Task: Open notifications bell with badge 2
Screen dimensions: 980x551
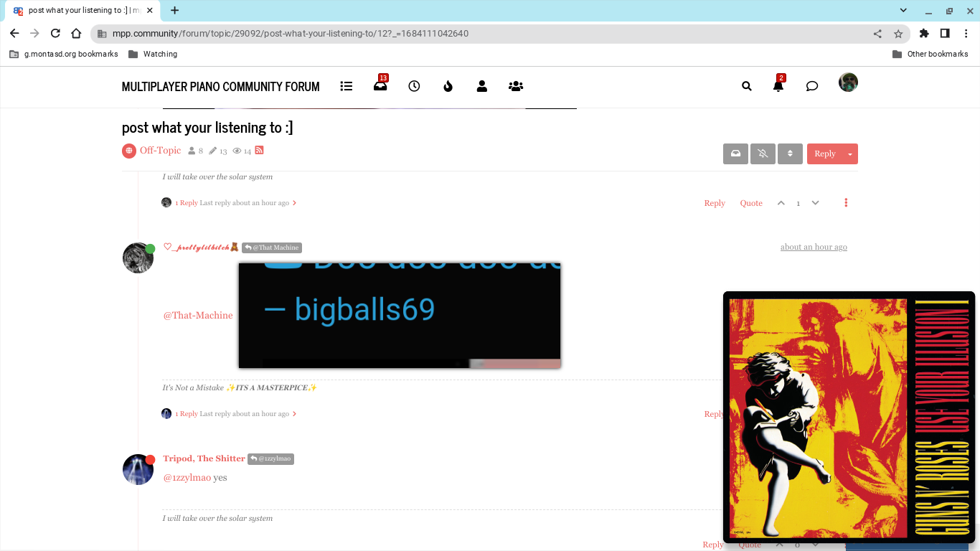Action: 778,85
